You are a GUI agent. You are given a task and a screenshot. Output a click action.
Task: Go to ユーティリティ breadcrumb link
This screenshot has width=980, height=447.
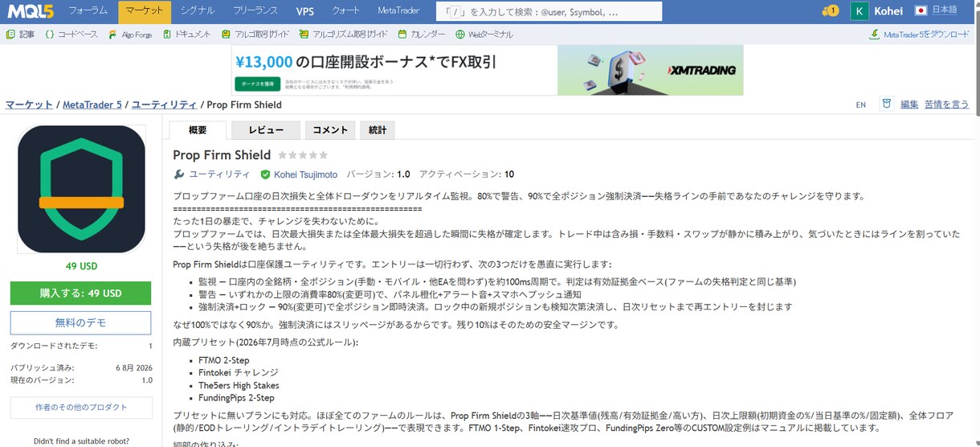164,105
